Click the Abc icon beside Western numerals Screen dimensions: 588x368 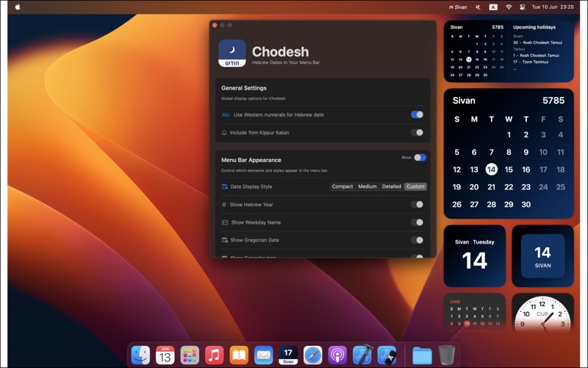click(x=226, y=115)
